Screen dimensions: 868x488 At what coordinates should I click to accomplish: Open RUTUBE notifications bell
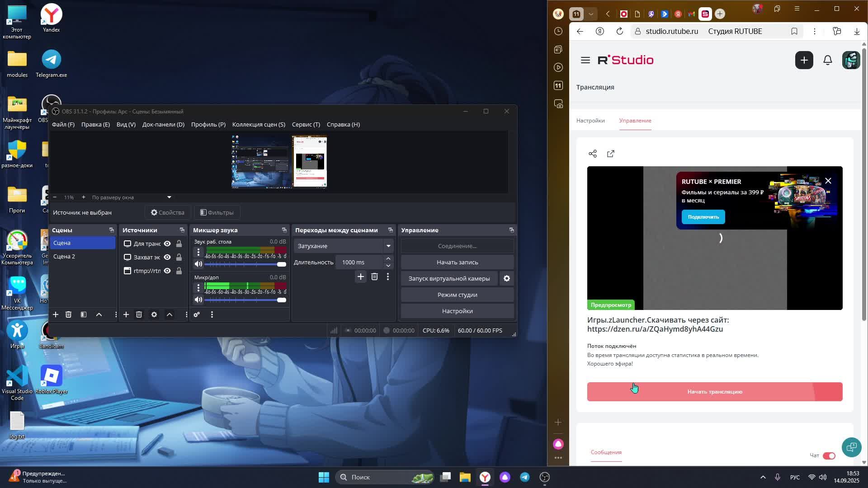[828, 60]
